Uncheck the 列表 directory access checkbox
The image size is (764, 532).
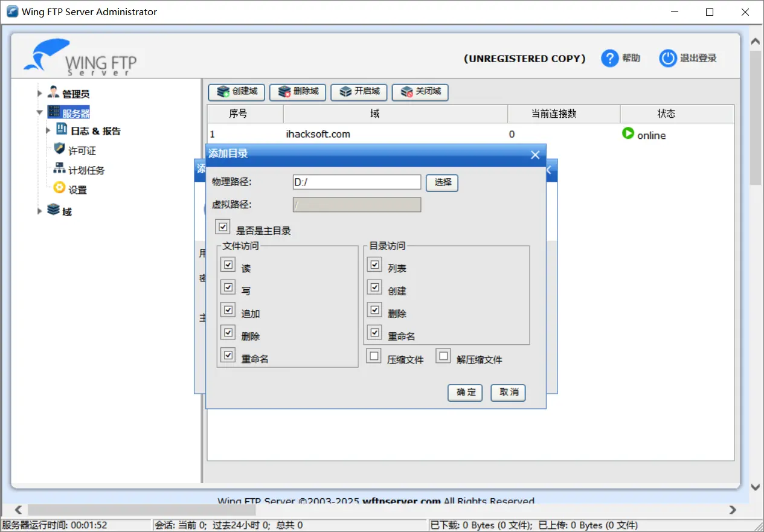[375, 265]
